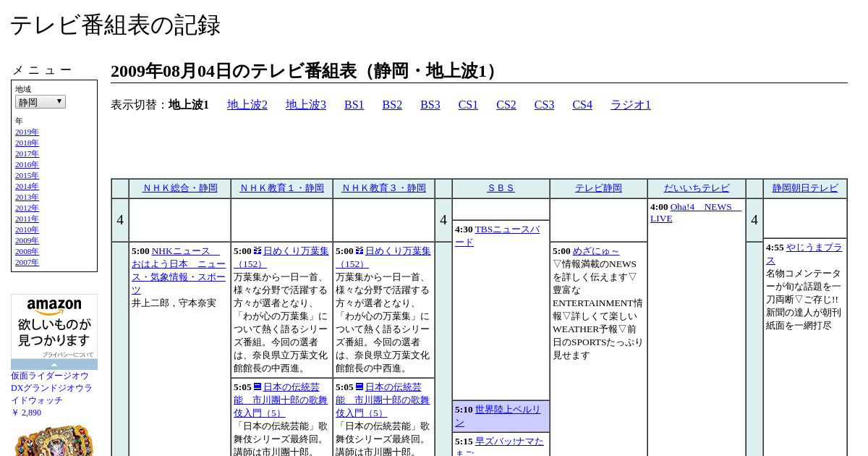The image size is (868, 456).
Task: Open the 5:15 早ズバッ!ナマたまご link
Action: click(499, 447)
